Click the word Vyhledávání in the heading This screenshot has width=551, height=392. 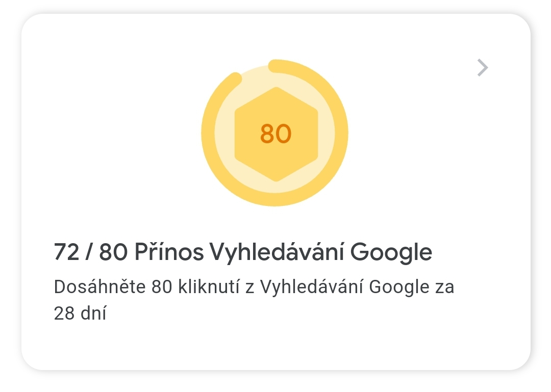(x=277, y=252)
